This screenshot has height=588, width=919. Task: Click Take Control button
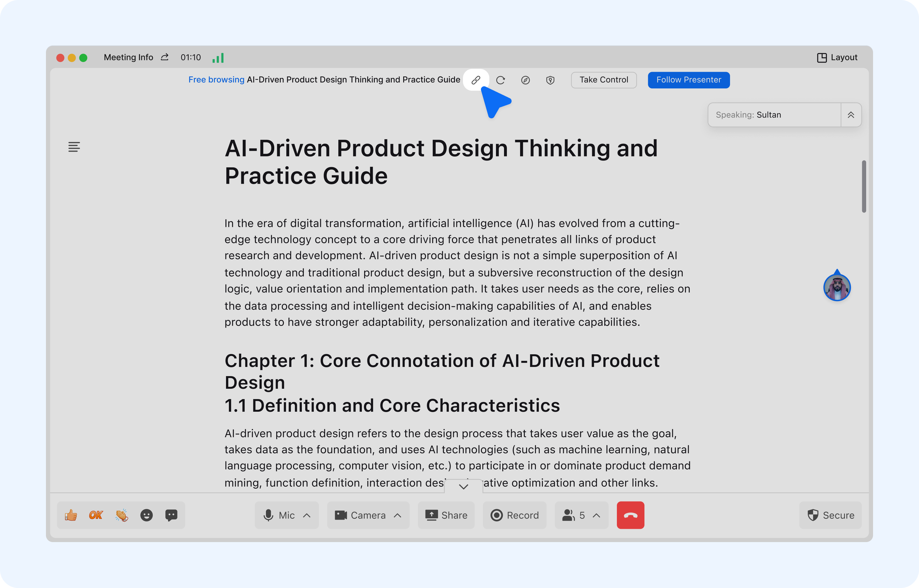604,80
